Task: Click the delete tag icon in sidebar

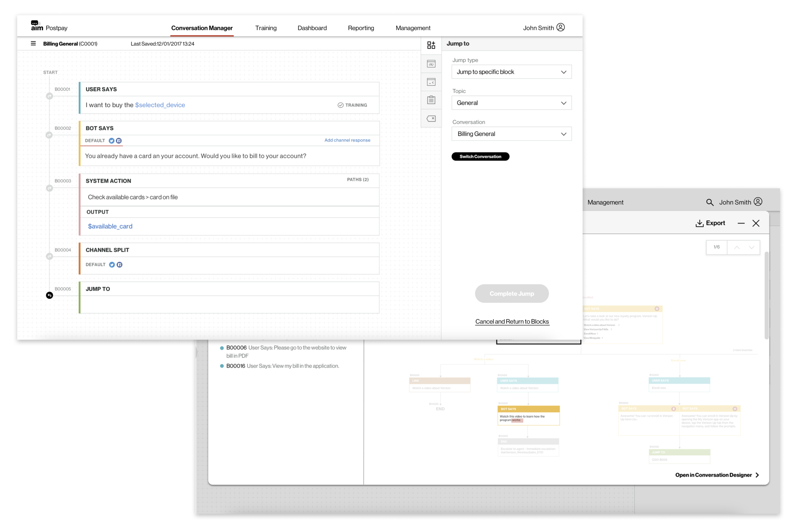Action: click(431, 118)
